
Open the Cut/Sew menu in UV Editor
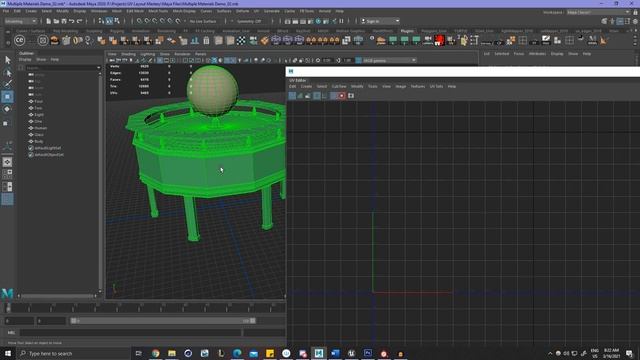[x=339, y=87]
